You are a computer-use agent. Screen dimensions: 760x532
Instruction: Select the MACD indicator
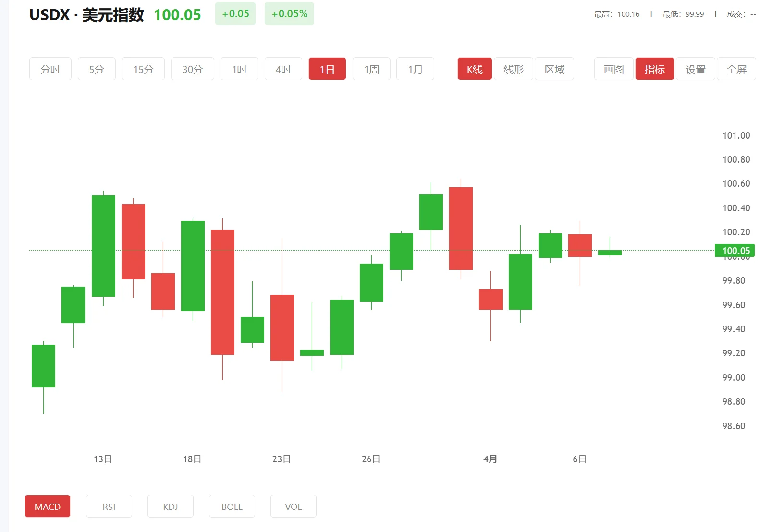tap(48, 506)
